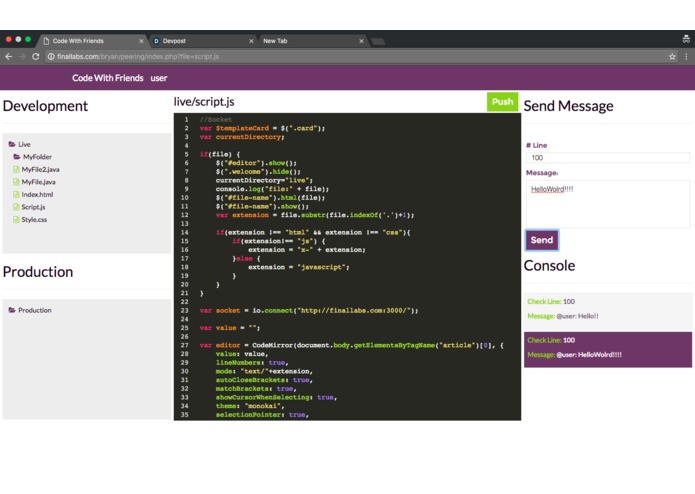
Task: Open the MyFolder label in tree
Action: 37,157
